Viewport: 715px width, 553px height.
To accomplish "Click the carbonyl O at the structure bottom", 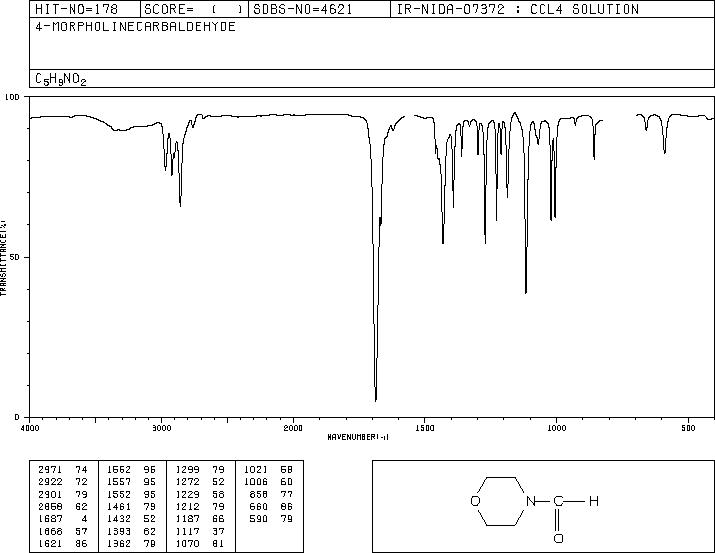I will coord(559,538).
